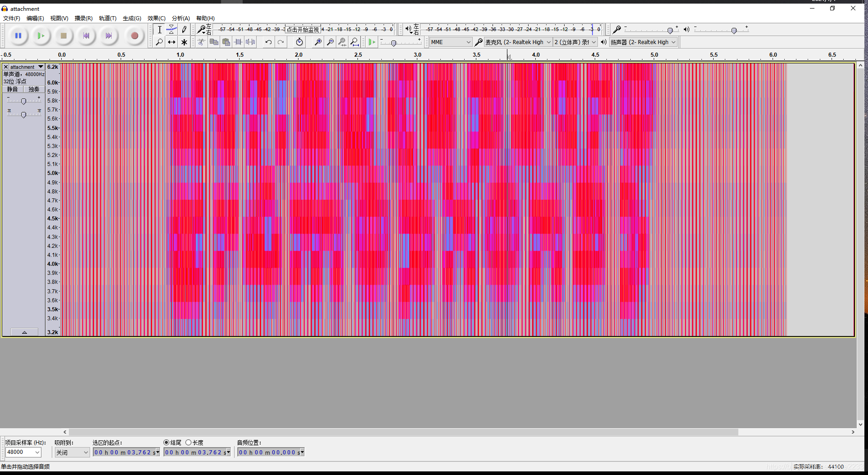Fit project to window width
This screenshot has height=475, width=868.
(354, 42)
